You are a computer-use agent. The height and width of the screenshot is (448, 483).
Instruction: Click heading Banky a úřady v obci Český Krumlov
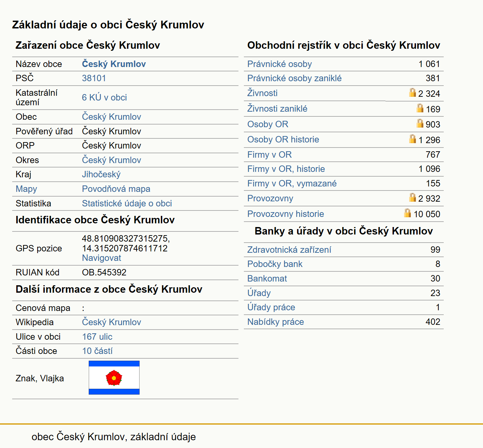tap(344, 231)
